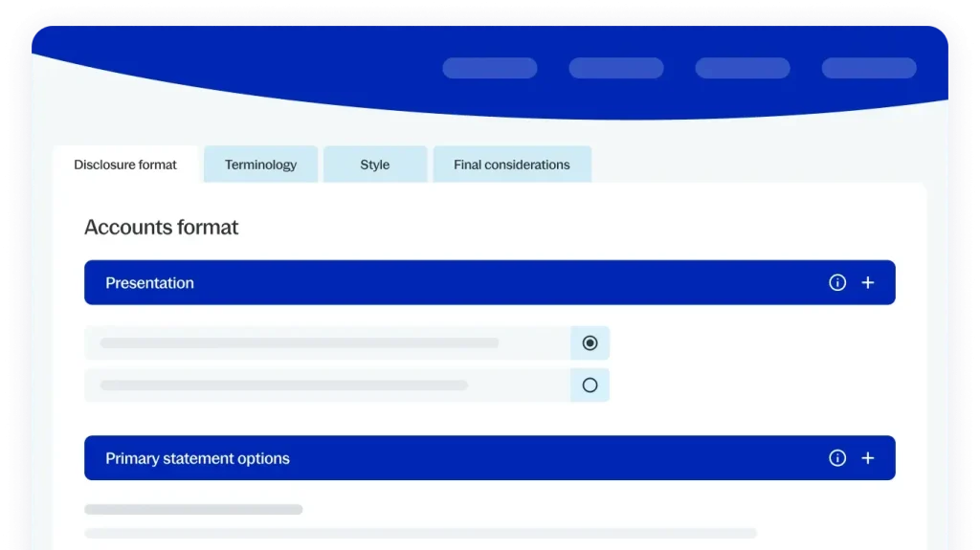980x550 pixels.
Task: Select the filled radio button under Presentation
Action: click(590, 343)
